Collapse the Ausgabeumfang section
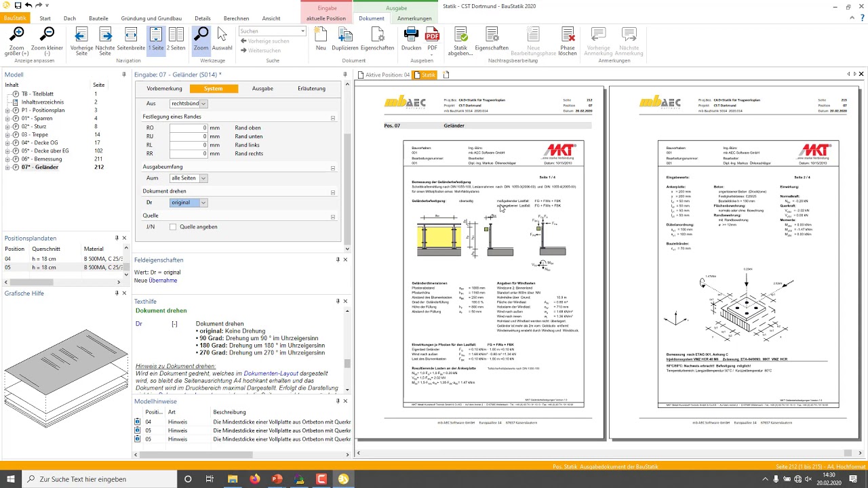 tap(333, 167)
